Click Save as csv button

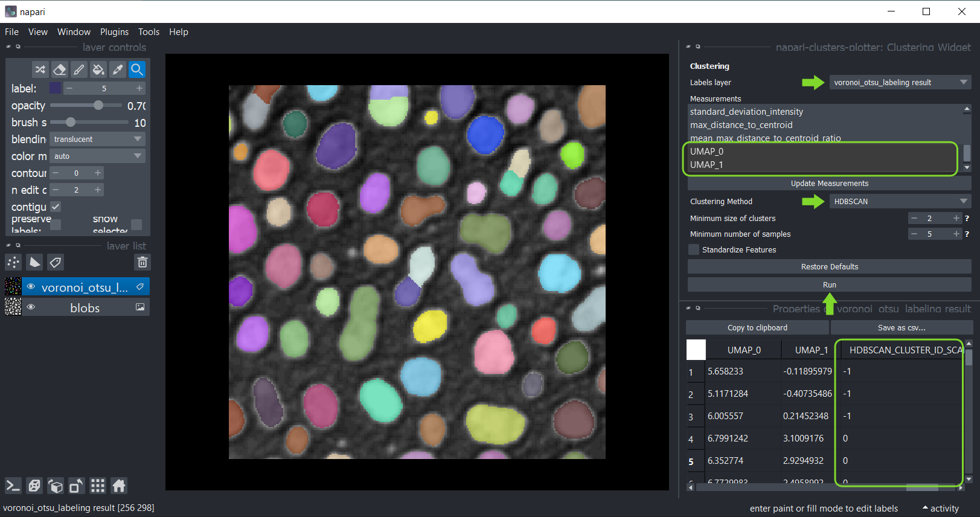(x=901, y=327)
